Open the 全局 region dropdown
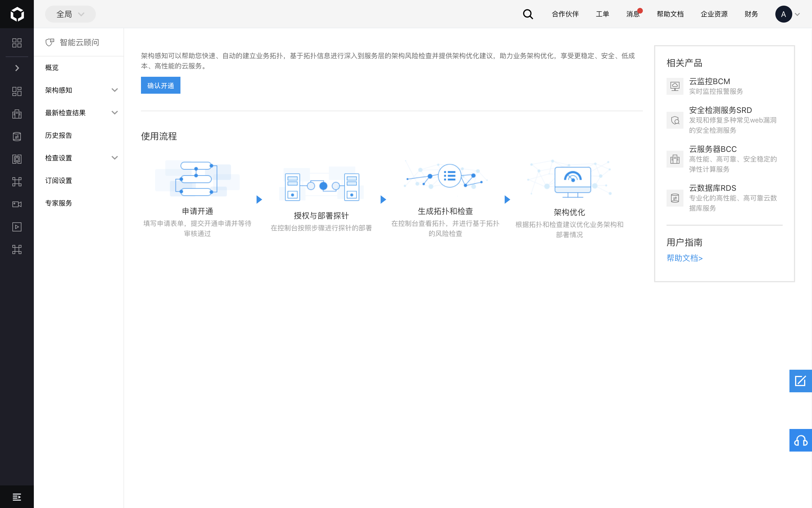812x508 pixels. click(x=70, y=14)
